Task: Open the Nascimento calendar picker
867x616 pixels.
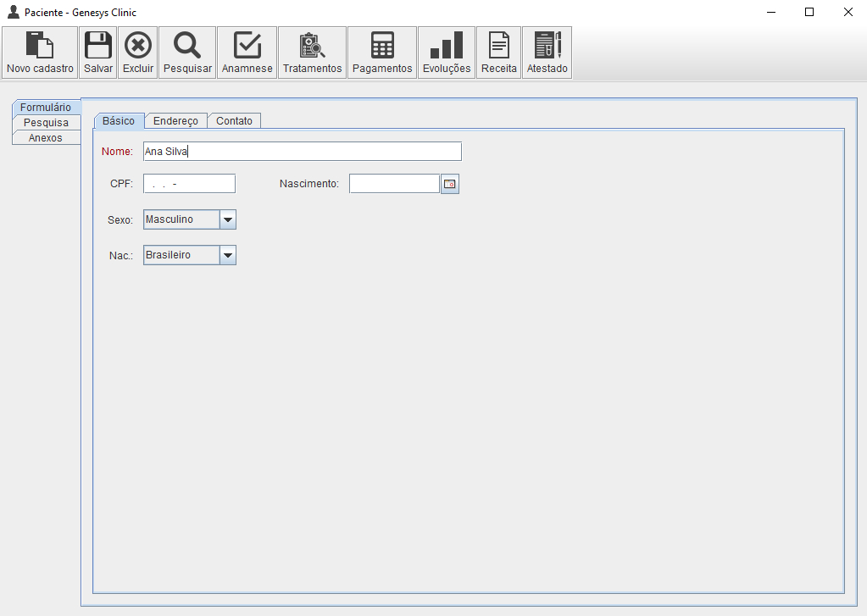Action: tap(450, 184)
